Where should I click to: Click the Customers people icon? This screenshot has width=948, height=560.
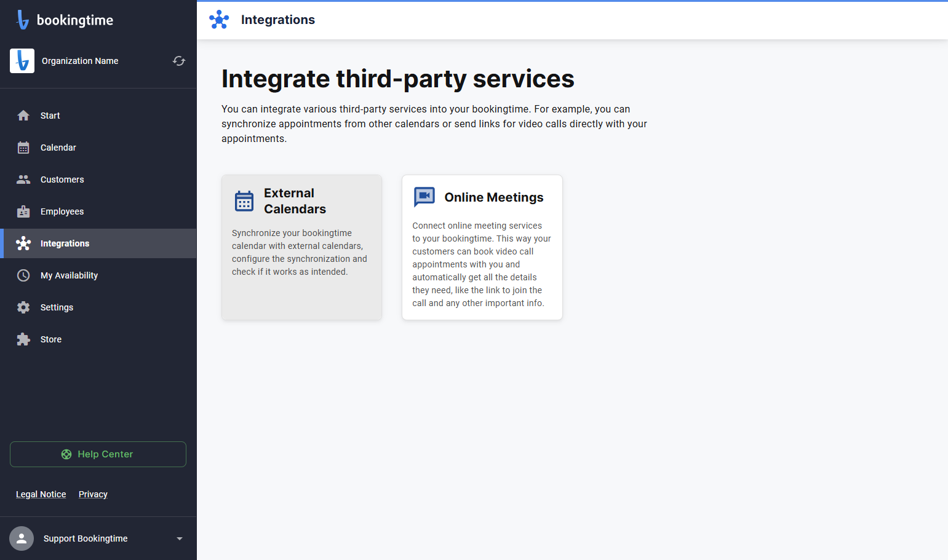[23, 179]
